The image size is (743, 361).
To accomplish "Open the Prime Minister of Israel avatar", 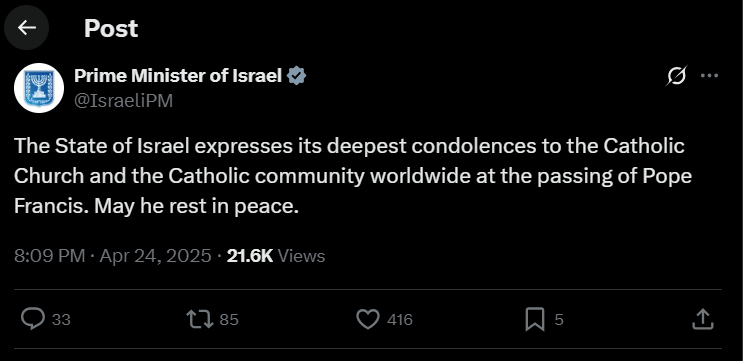I will tap(39, 88).
